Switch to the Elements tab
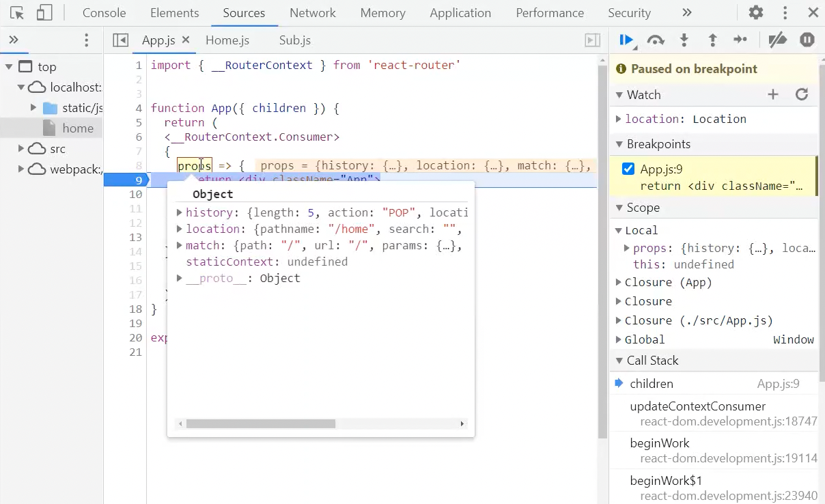The width and height of the screenshot is (825, 504). 175,13
